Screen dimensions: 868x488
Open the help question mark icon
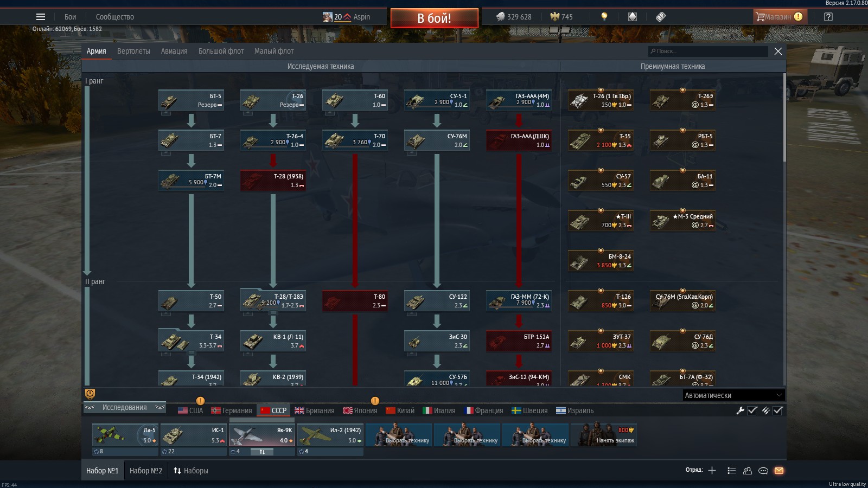tap(828, 17)
